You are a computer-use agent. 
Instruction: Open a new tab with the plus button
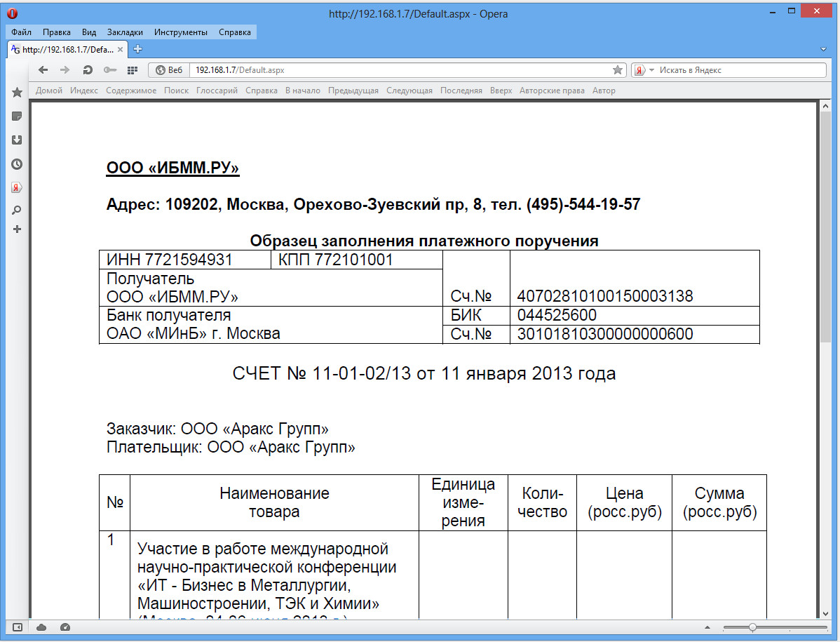(x=137, y=49)
